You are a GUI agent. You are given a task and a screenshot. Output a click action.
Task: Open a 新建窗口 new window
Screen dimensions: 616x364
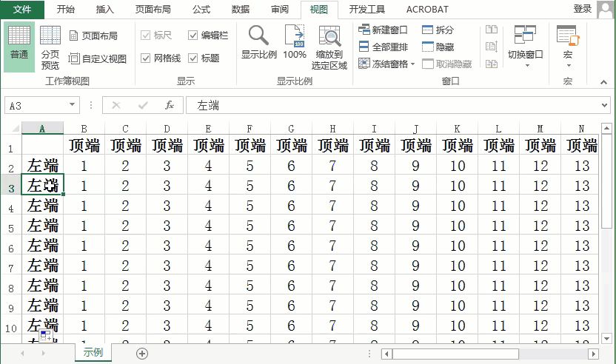383,30
